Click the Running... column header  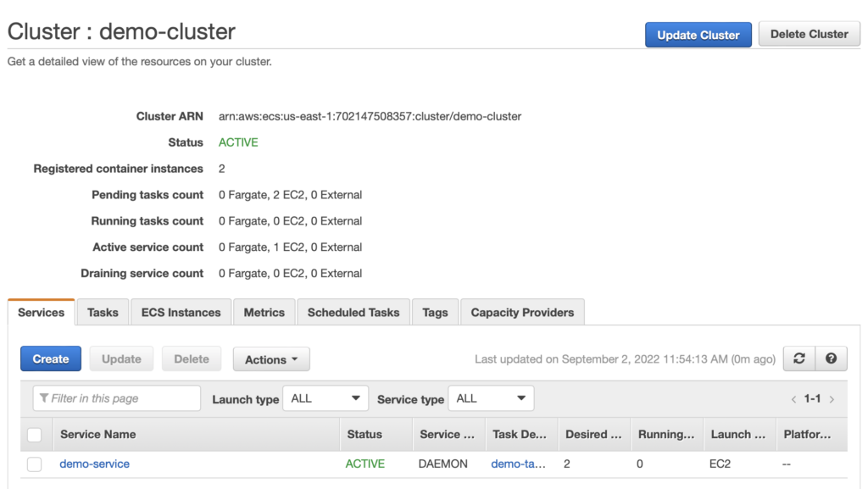[x=666, y=434]
